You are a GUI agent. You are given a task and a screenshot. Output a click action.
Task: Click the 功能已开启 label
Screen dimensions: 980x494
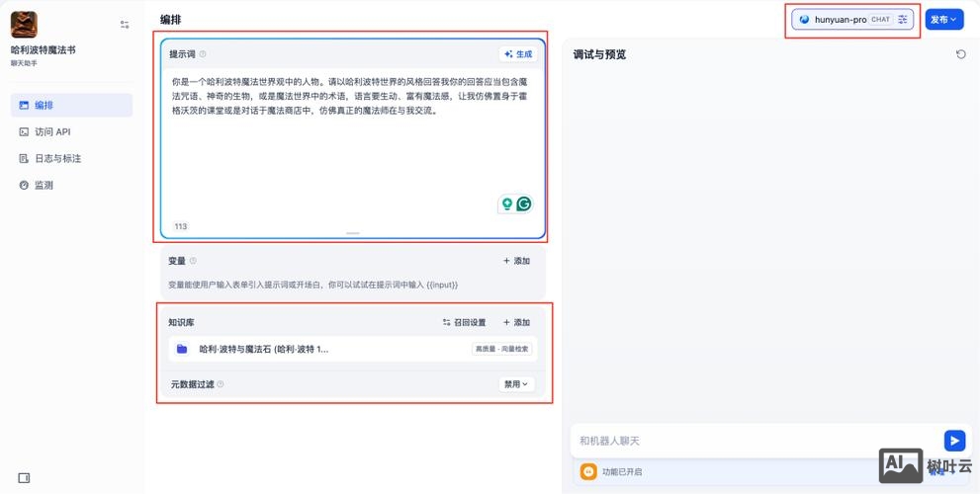tap(622, 472)
